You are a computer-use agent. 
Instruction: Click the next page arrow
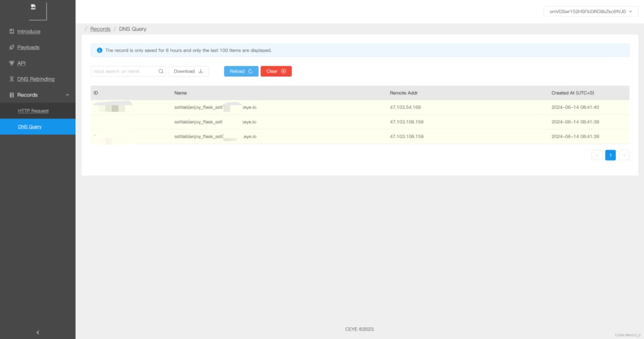click(x=624, y=155)
